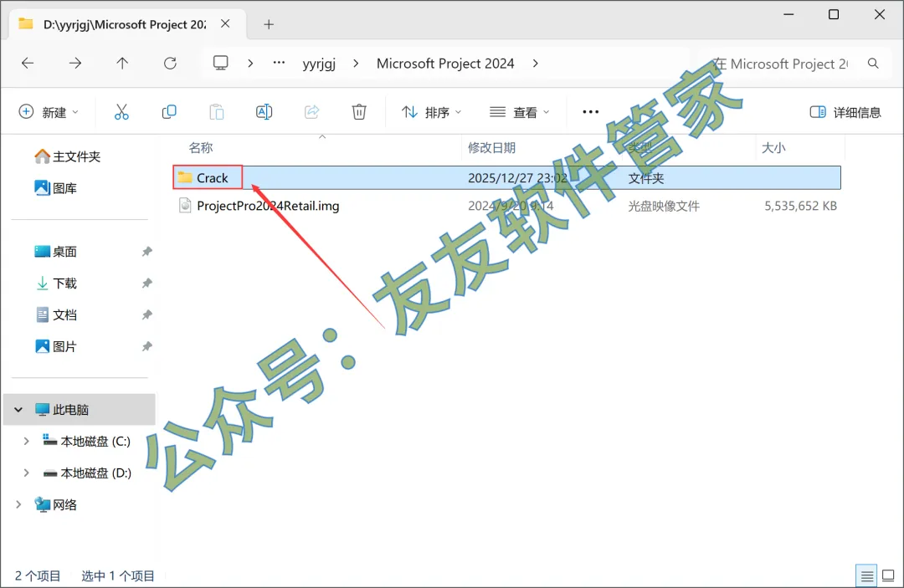
Task: Expand 本地磁盘 (D:) tree node
Action: pos(26,473)
